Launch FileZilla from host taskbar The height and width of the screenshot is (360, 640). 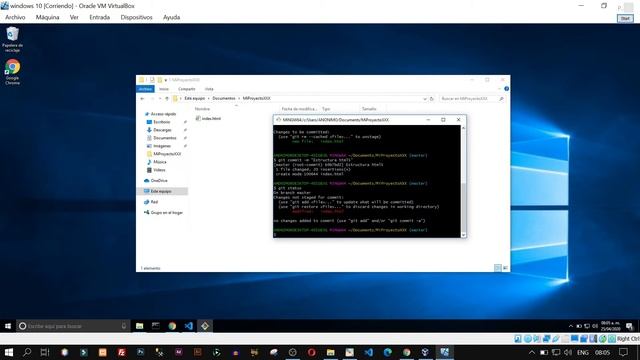point(122,352)
